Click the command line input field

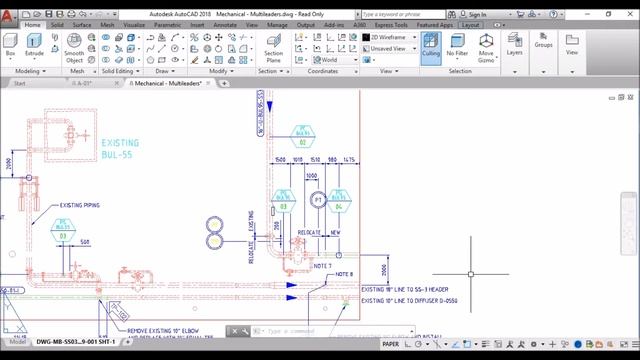click(333, 331)
